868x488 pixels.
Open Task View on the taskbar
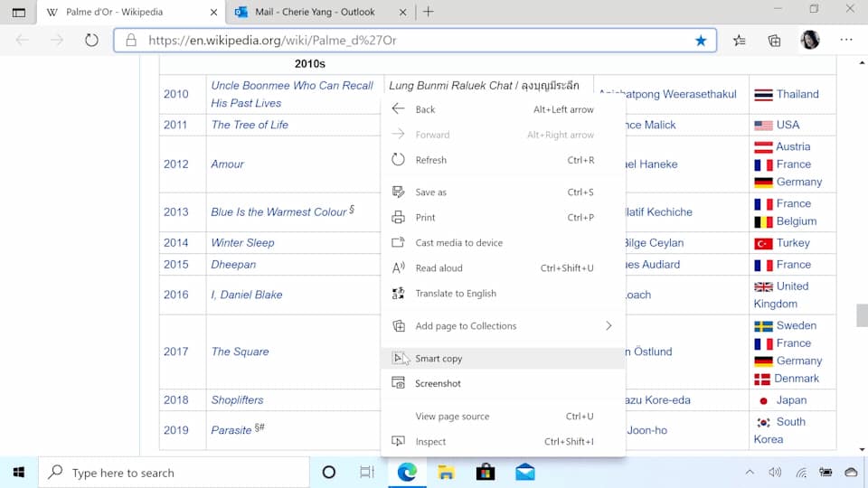(x=366, y=473)
